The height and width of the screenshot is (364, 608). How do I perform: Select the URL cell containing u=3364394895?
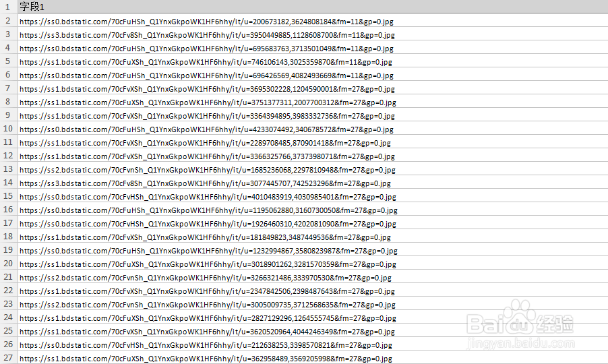click(x=313, y=115)
